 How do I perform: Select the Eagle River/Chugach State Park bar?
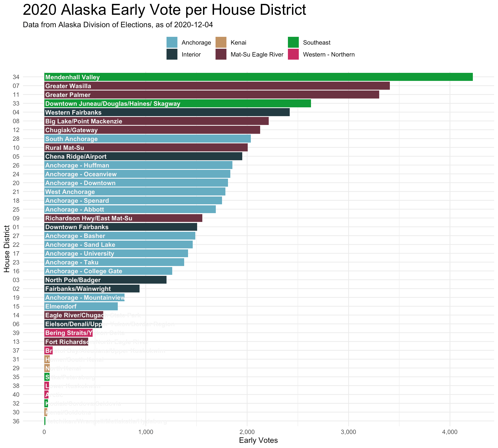tap(74, 315)
